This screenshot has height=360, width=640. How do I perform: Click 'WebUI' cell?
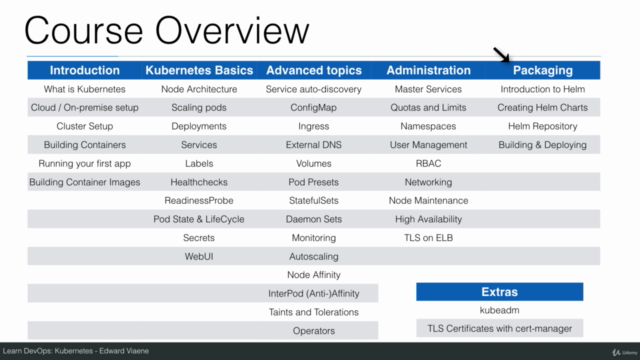(x=199, y=256)
